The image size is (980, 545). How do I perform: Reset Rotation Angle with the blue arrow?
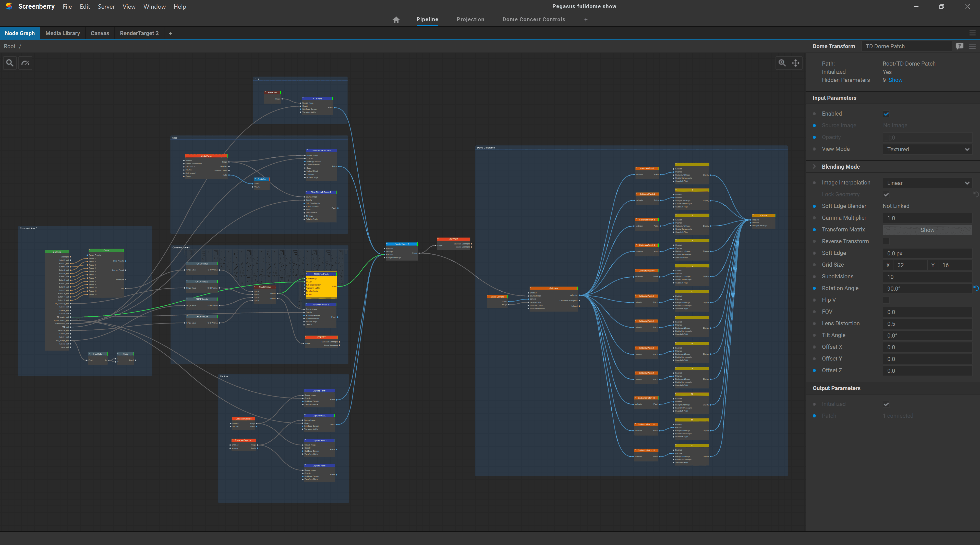pos(976,288)
